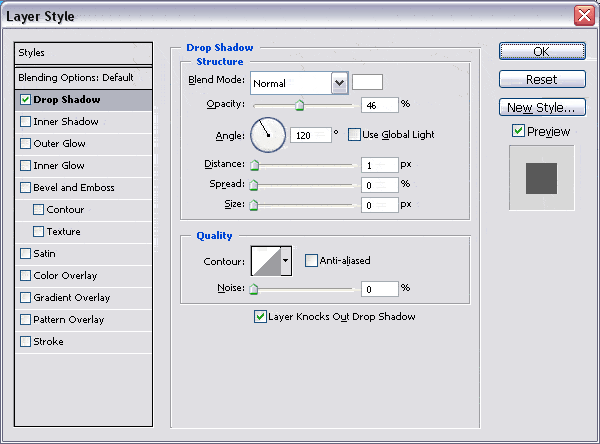Open the Blend Mode dropdown arrow
Image resolution: width=600 pixels, height=444 pixels.
(x=339, y=83)
